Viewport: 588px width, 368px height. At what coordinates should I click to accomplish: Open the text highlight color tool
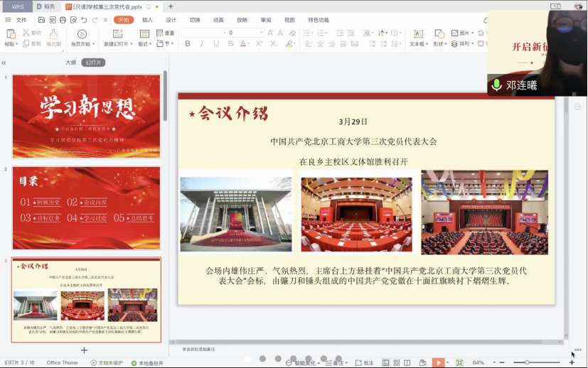[x=289, y=44]
